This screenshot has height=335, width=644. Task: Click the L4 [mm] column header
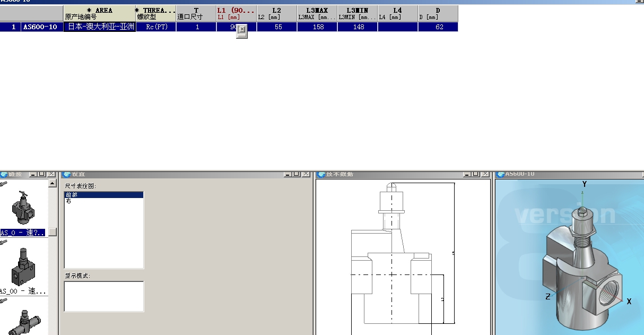[x=398, y=14]
